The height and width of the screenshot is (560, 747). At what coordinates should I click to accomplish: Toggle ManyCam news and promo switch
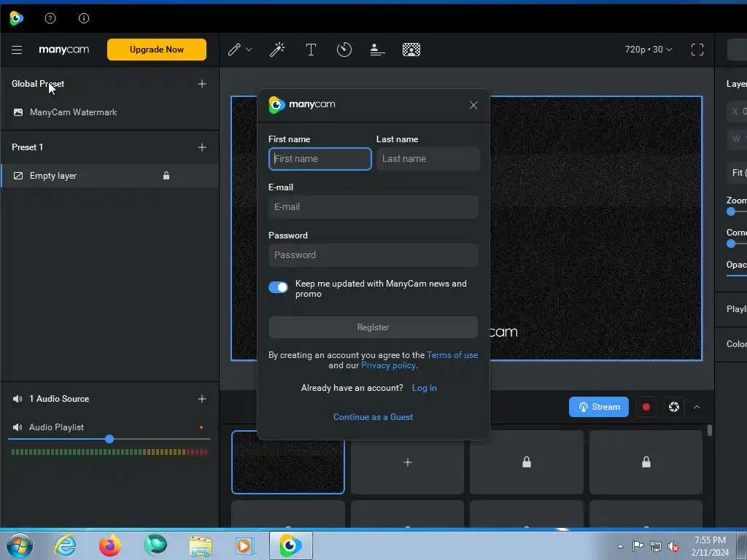(x=278, y=287)
